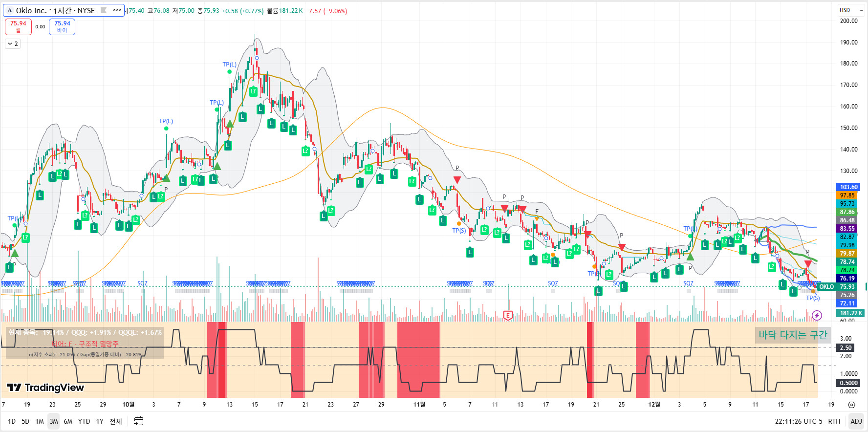The image size is (868, 432).
Task: Switch to the YTD range tab
Action: click(x=84, y=421)
